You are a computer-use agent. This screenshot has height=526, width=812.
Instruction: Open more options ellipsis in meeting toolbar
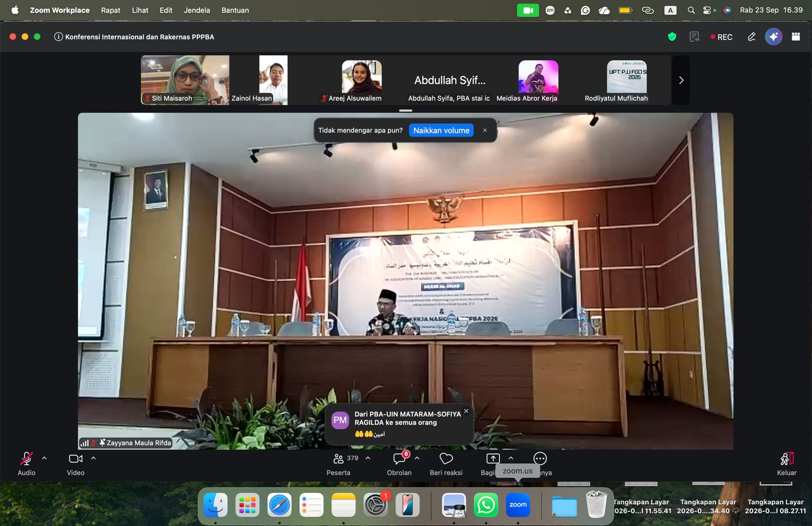click(540, 458)
